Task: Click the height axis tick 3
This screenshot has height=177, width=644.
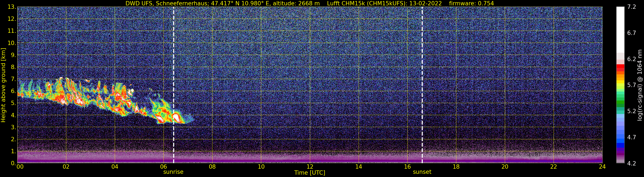Action: click(13, 127)
